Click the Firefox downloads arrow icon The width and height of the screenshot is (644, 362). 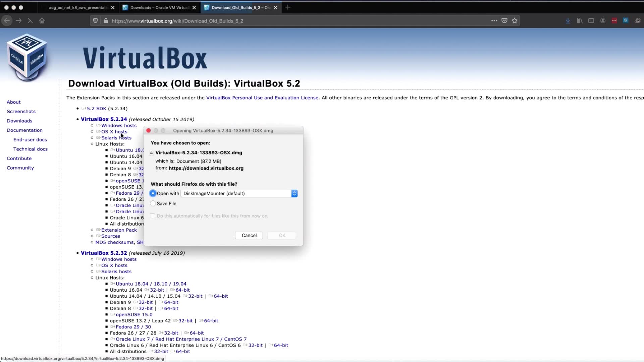click(x=568, y=21)
